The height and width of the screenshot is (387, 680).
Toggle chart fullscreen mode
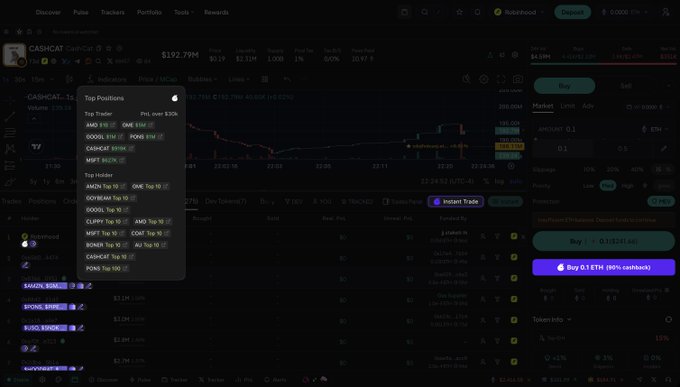click(501, 79)
